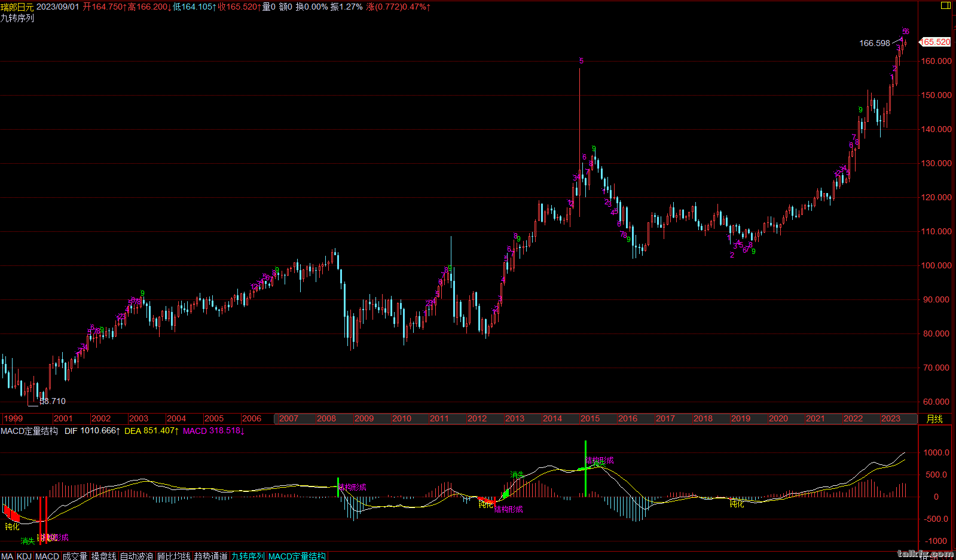Select the 趋势通道 indicator tab
The image size is (956, 560).
click(211, 556)
